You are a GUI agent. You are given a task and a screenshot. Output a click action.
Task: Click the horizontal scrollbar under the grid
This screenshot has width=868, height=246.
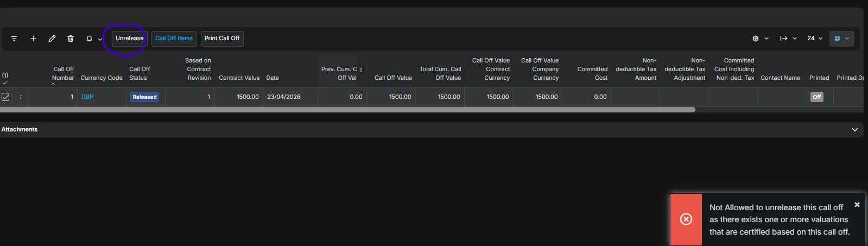click(347, 110)
